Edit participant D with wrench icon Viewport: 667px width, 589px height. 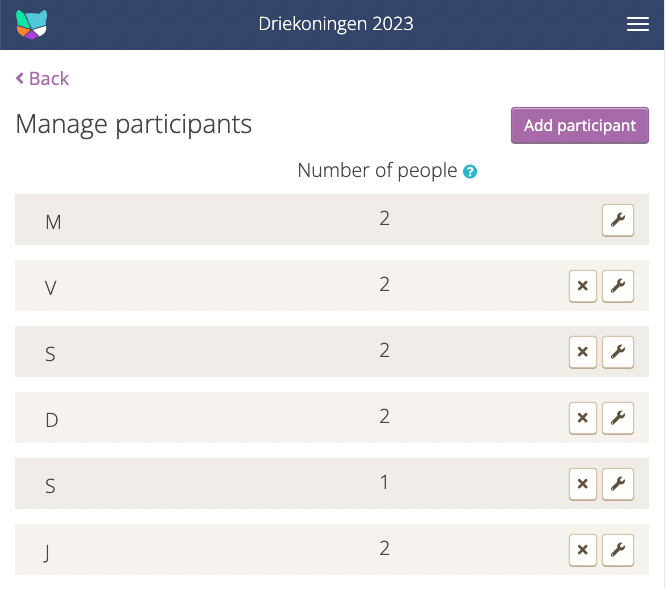[x=618, y=418]
